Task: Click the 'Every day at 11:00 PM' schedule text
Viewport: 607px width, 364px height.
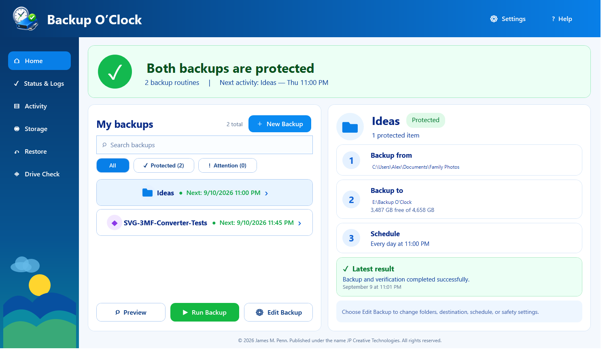Action: 400,244
